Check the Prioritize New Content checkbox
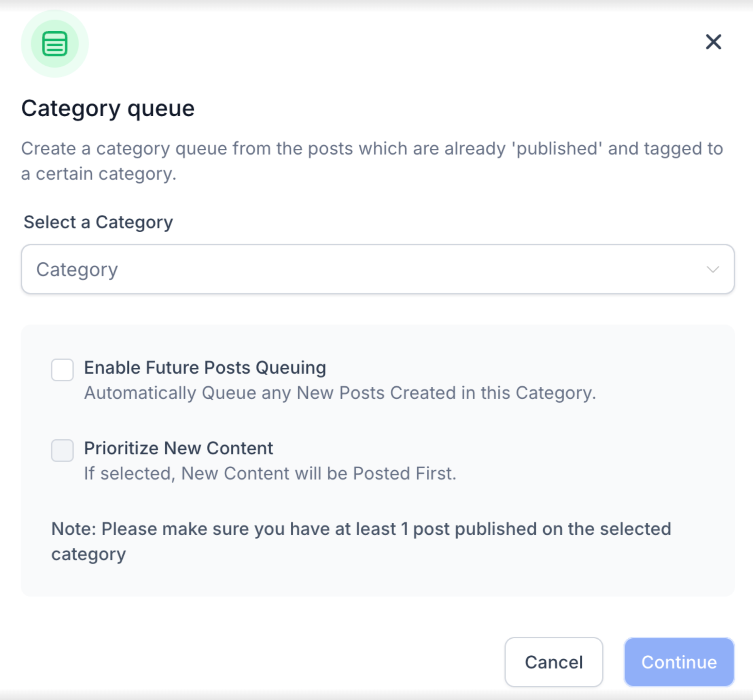Screen dimensions: 753x700 click(x=62, y=450)
